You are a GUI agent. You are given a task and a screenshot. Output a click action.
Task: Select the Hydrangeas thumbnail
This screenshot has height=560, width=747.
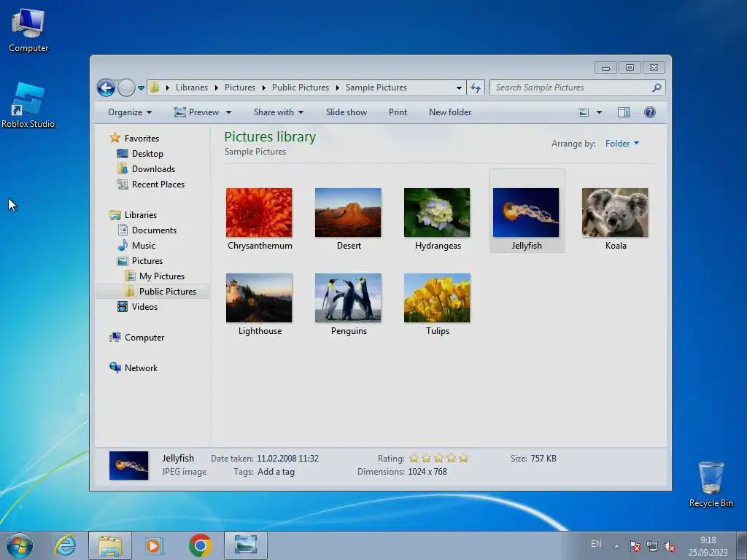pos(437,212)
